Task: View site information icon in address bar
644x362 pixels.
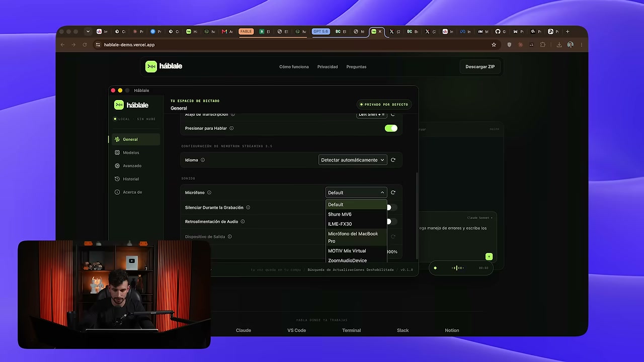Action: click(x=98, y=45)
